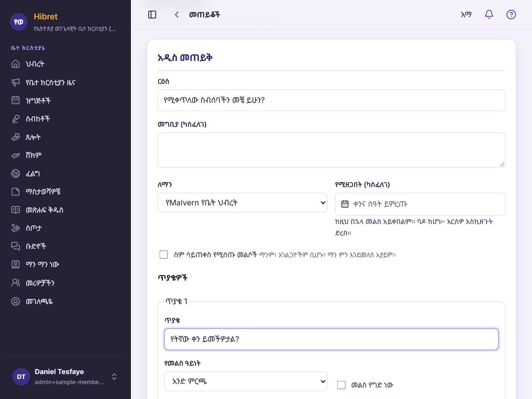
Task: Click the giving hand icon beside ስጦታ
Action: coord(16,228)
